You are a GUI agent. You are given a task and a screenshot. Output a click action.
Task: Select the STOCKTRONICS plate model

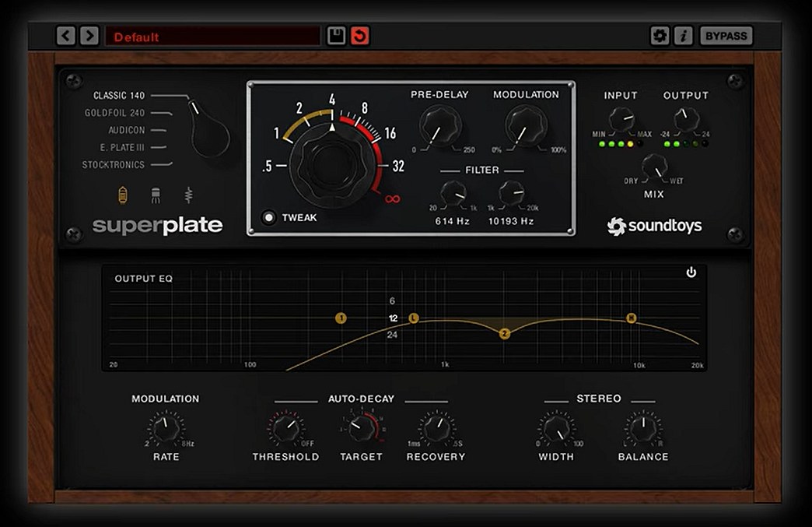coord(113,165)
